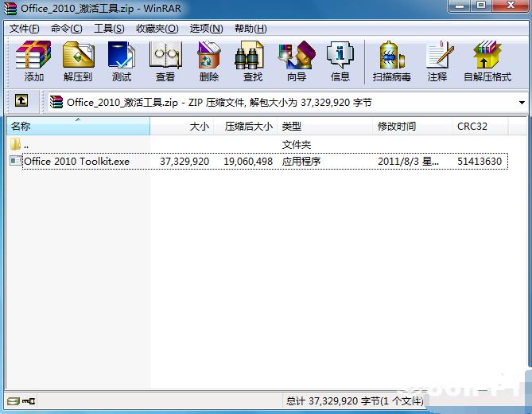
Task: Click the WinRAR title bar books icon
Action: click(x=10, y=9)
